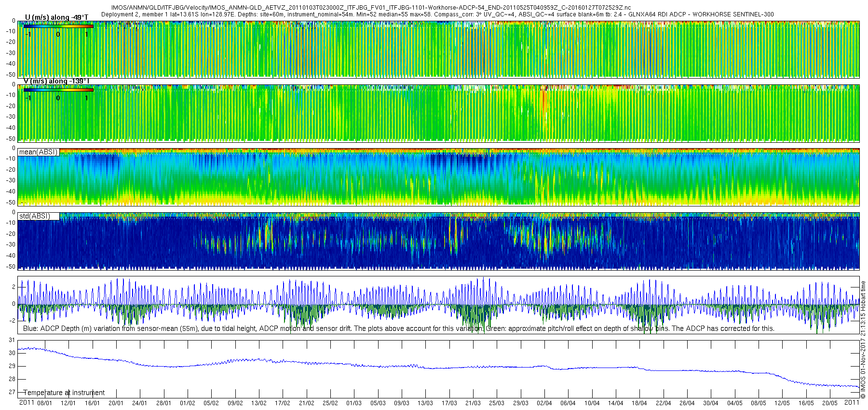Click the 04/05 date tick label
The image size is (868, 410).
point(735,403)
